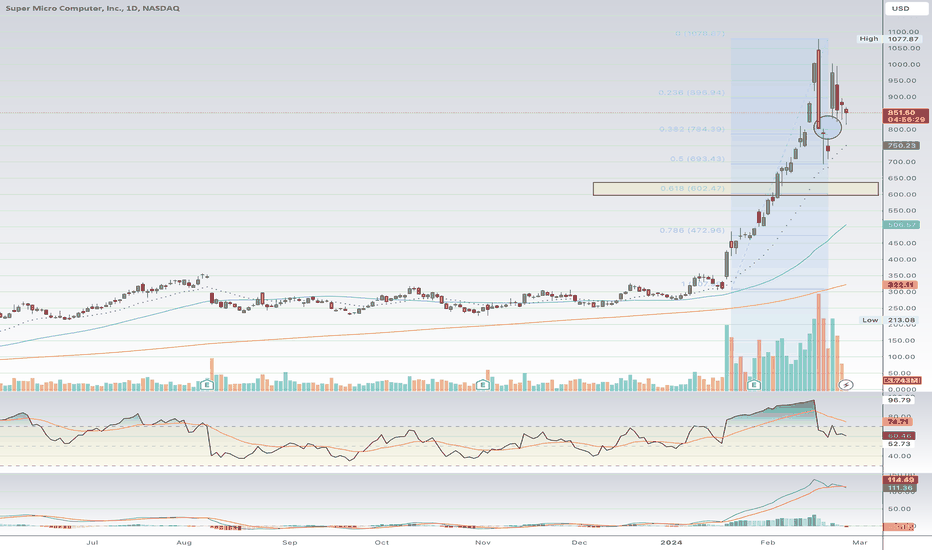Click the Fibonacci 0.786 (472.96) label
This screenshot has height=550, width=932.
point(691,230)
